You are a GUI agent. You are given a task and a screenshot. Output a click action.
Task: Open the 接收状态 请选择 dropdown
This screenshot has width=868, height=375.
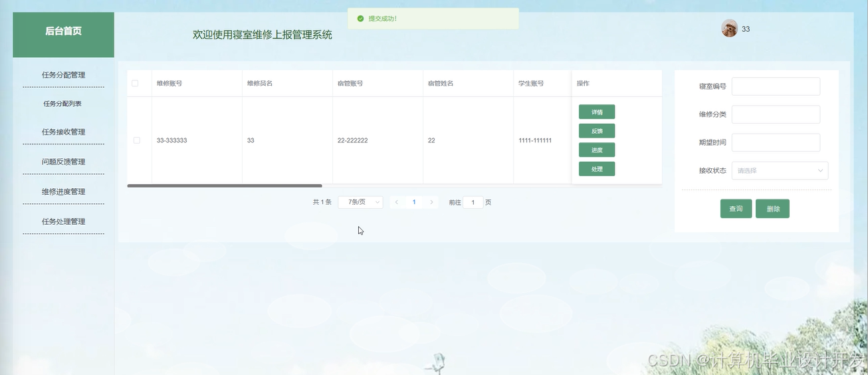(x=780, y=171)
